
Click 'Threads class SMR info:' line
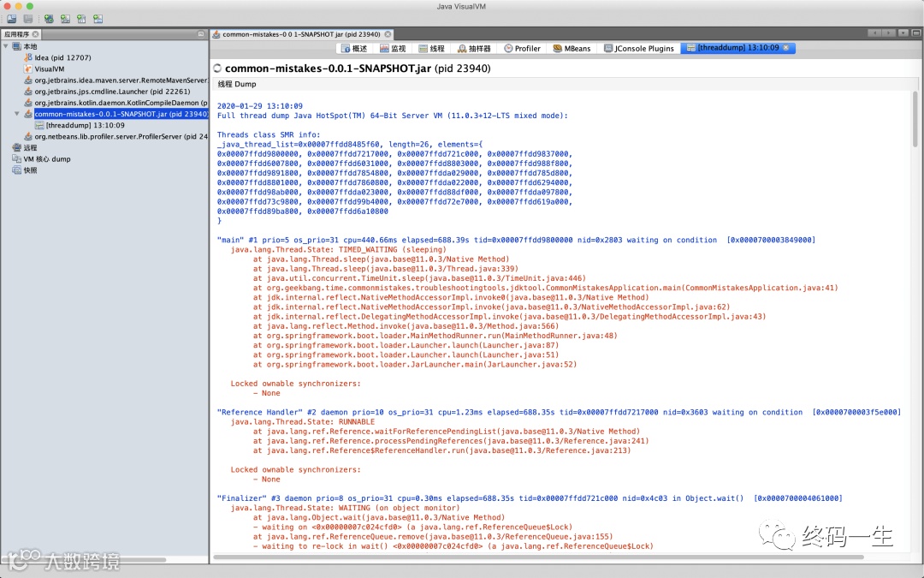(269, 134)
